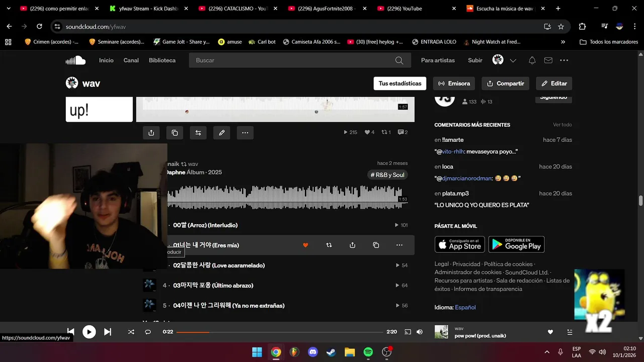Click the top track waveform
Image resolution: width=644 pixels, height=362 pixels.
(275, 104)
